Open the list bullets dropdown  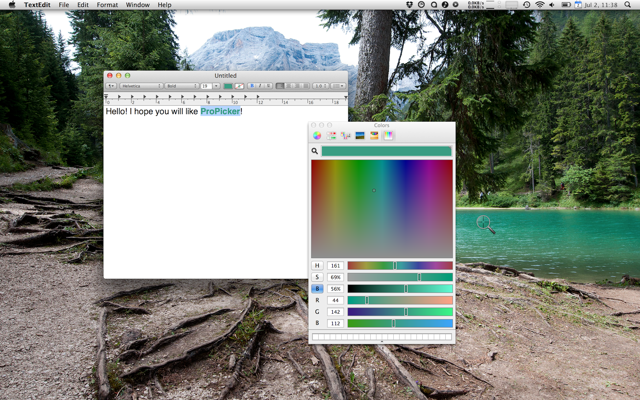pos(338,86)
